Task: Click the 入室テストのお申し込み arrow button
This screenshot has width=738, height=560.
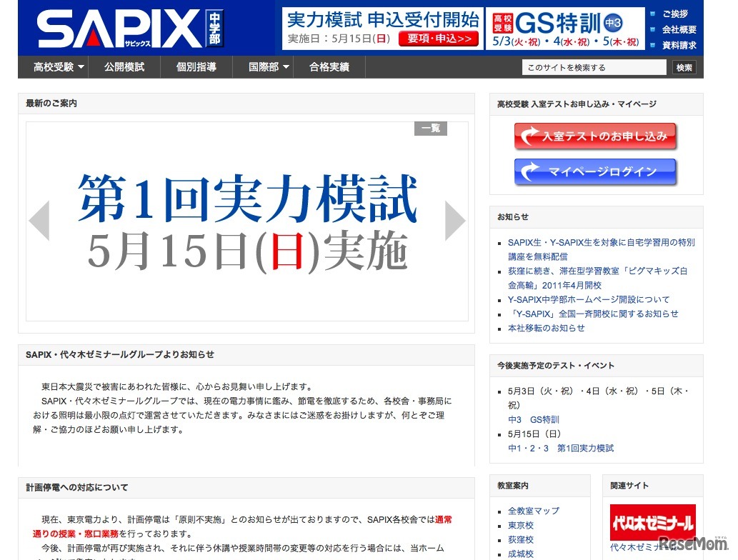Action: tap(595, 136)
